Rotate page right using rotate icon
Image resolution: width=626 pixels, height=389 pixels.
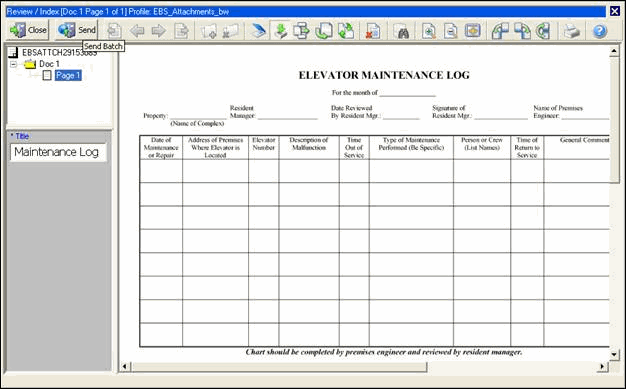point(522,31)
